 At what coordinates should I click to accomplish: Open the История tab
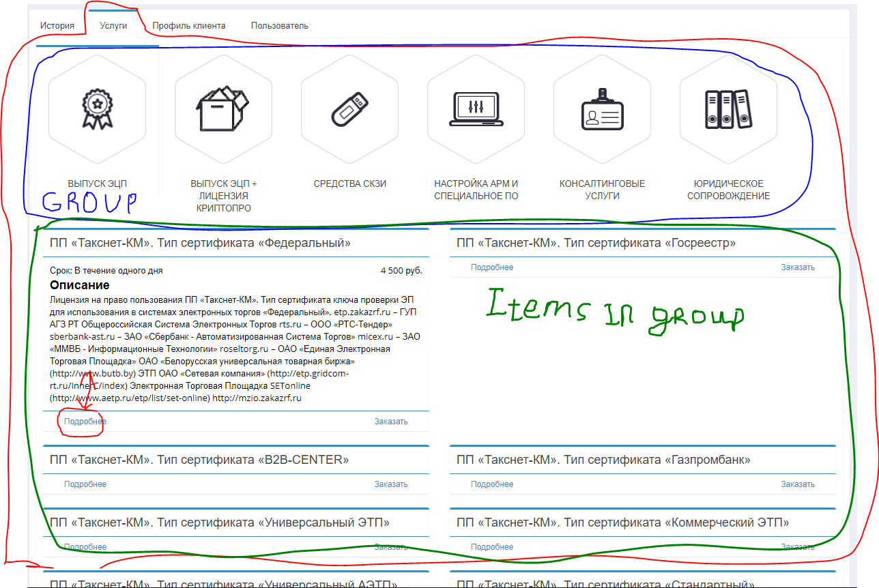coord(57,26)
